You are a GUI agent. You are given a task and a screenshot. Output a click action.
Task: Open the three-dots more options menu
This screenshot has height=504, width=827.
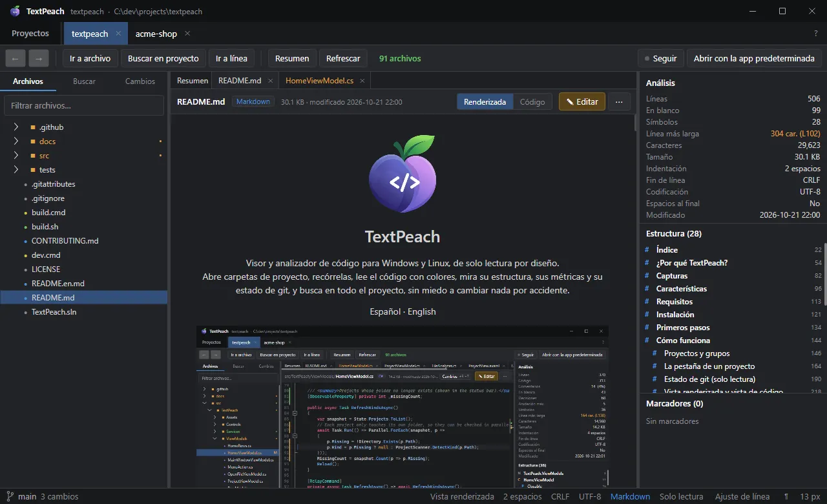[619, 101]
